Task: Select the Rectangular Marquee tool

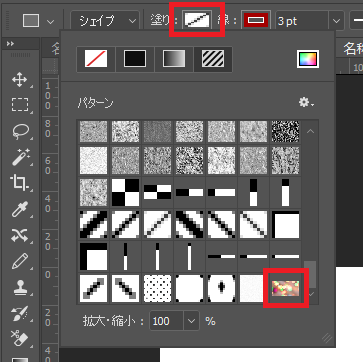Action: pyautogui.click(x=20, y=104)
